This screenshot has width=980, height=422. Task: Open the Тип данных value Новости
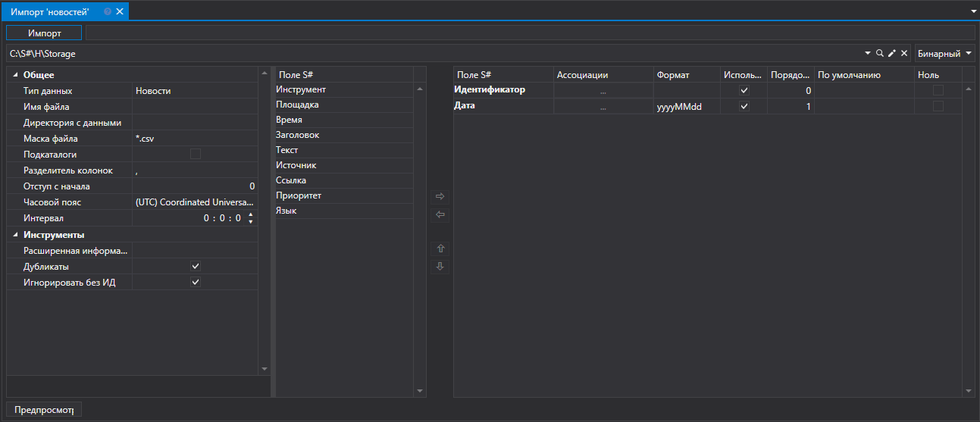(195, 91)
